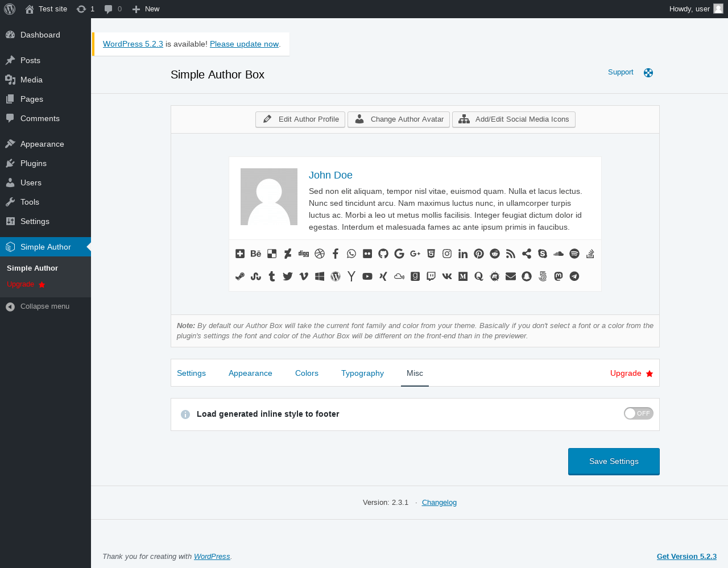
Task: Open Media in the admin sidebar
Action: point(45,80)
